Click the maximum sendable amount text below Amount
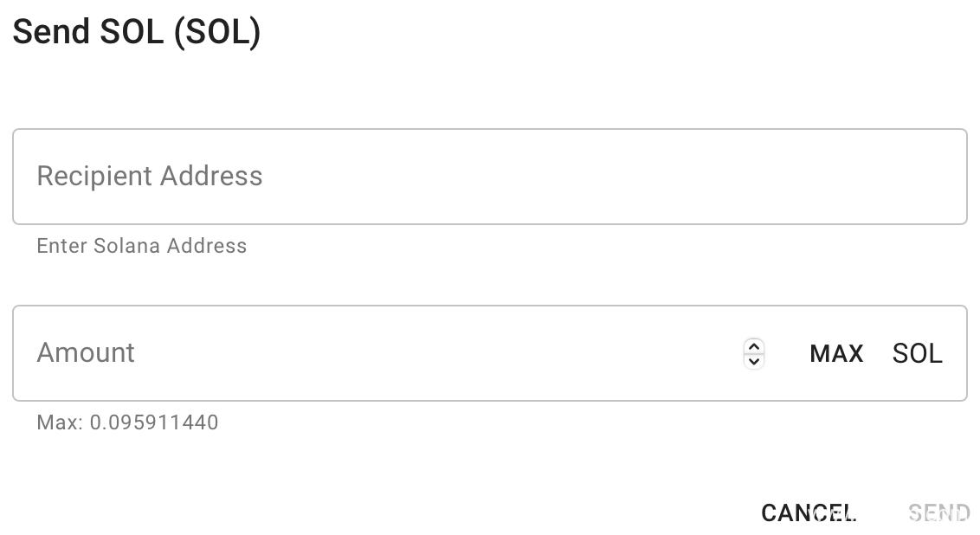This screenshot has height=535, width=980. (x=127, y=422)
